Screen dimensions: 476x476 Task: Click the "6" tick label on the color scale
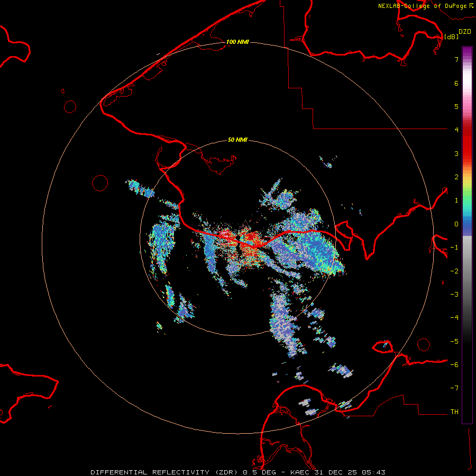click(456, 83)
